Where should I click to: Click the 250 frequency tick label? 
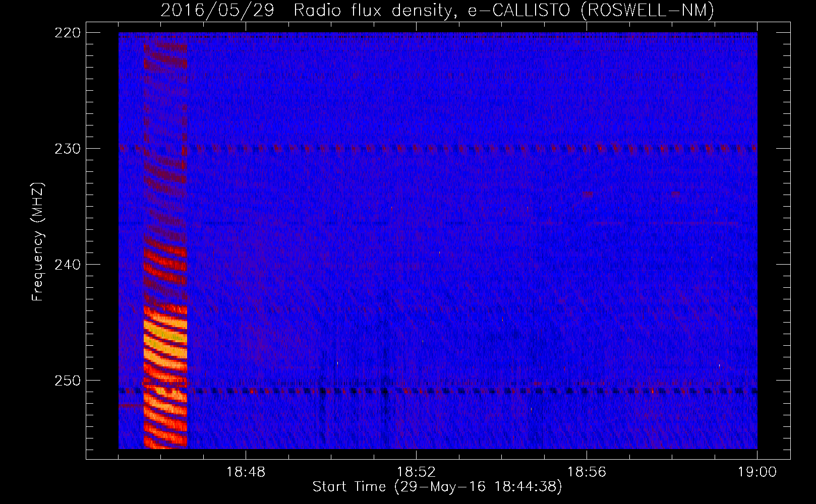[67, 381]
